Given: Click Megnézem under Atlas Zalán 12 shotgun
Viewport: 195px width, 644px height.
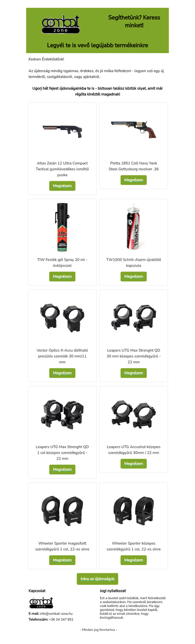Looking at the screenshot, I should click(62, 186).
